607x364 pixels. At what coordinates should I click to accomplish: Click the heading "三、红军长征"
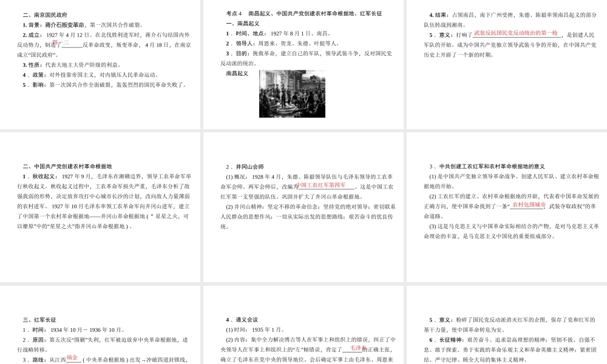click(x=39, y=320)
